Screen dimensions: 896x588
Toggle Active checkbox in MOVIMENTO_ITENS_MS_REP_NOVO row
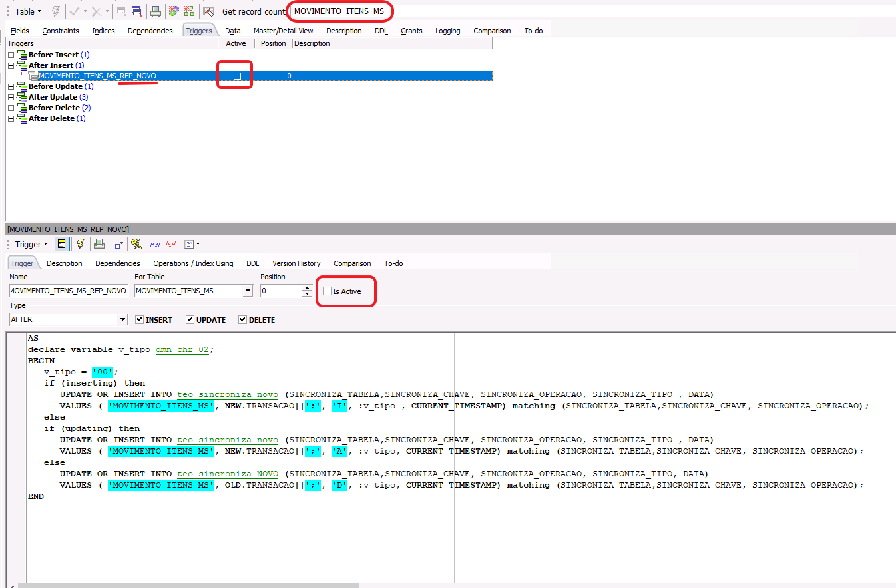tap(237, 76)
